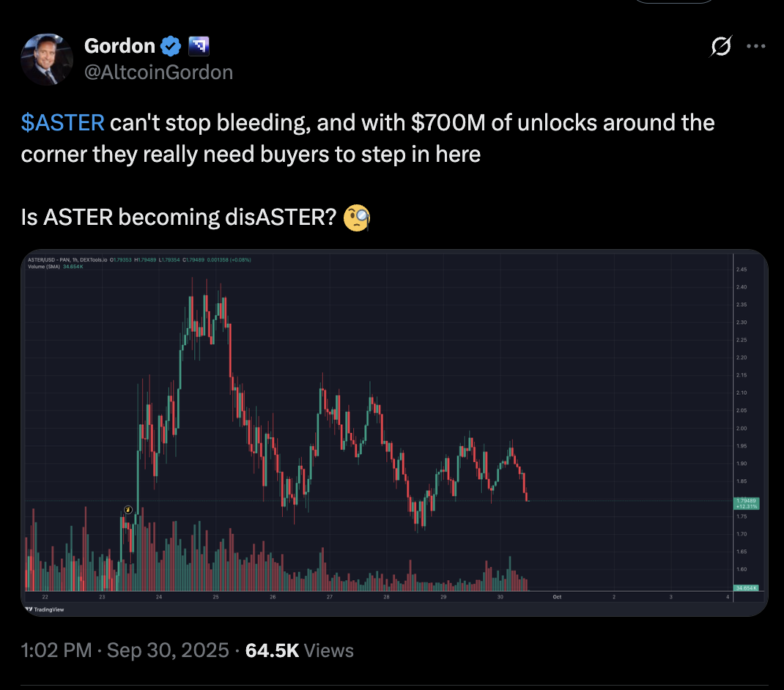This screenshot has width=784, height=690.
Task: Open the $ASTER cashtag link
Action: coord(63,122)
